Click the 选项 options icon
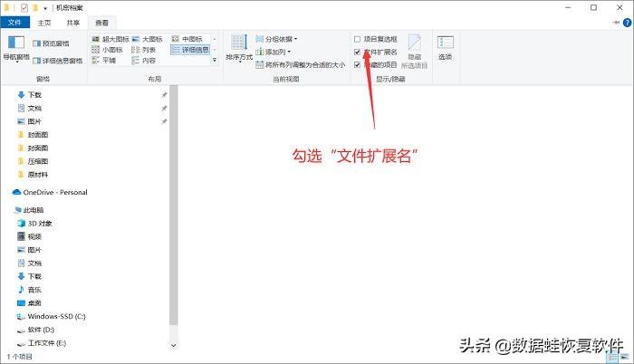Image resolution: width=634 pixels, height=364 pixels. pyautogui.click(x=445, y=47)
